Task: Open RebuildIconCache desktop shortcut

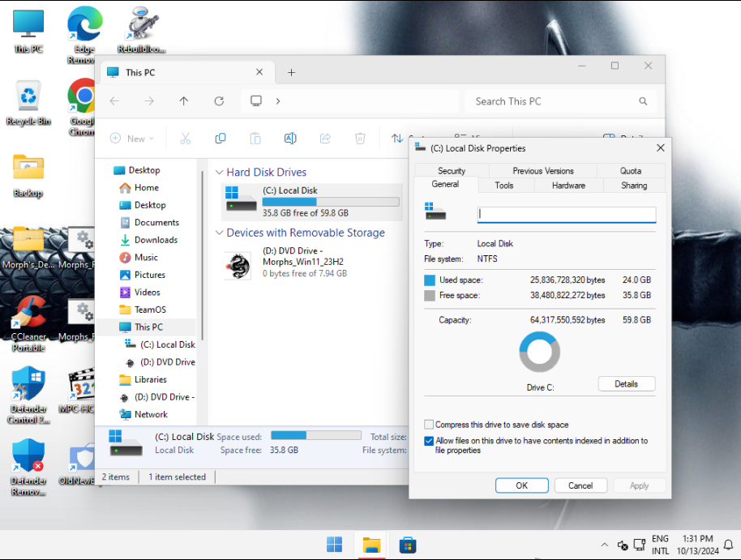Action: pos(142,30)
